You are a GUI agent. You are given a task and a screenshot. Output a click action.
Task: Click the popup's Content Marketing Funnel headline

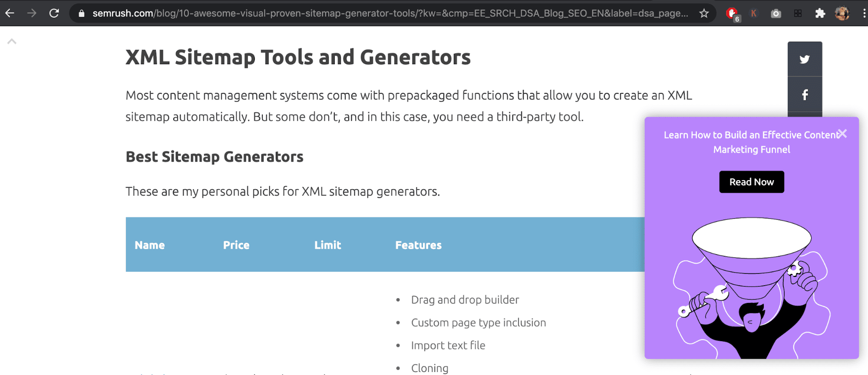[751, 142]
